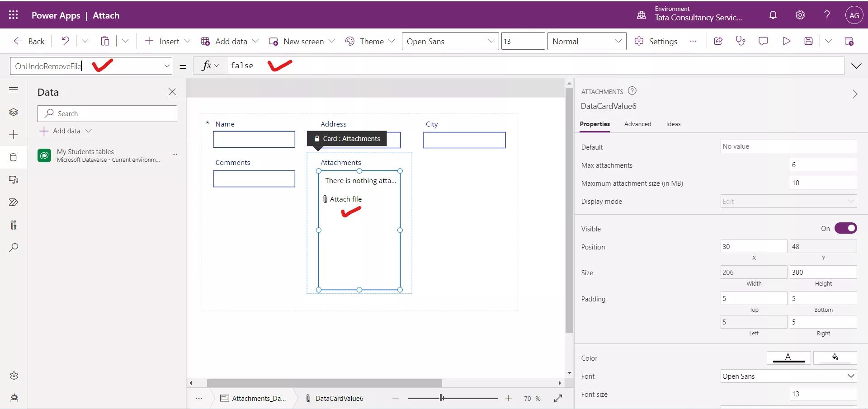
Task: Open the Media panel in the sidebar
Action: pos(14,180)
